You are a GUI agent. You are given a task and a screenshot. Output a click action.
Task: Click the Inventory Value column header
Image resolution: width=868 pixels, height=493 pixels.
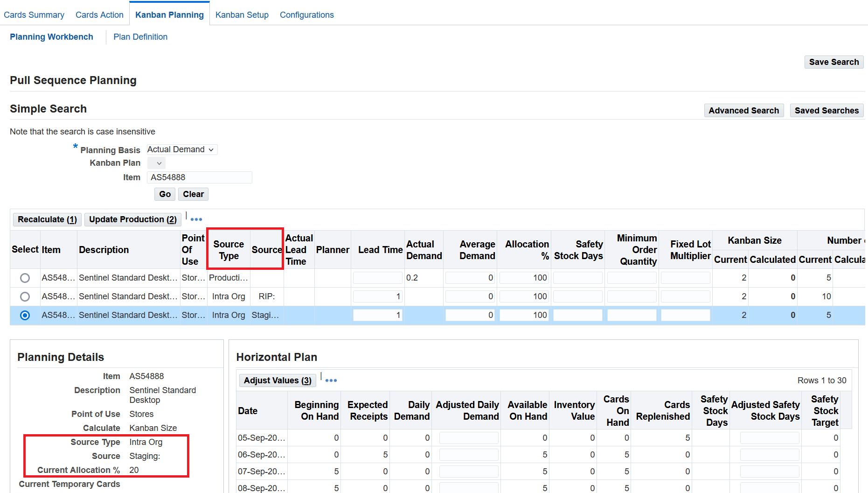[574, 411]
